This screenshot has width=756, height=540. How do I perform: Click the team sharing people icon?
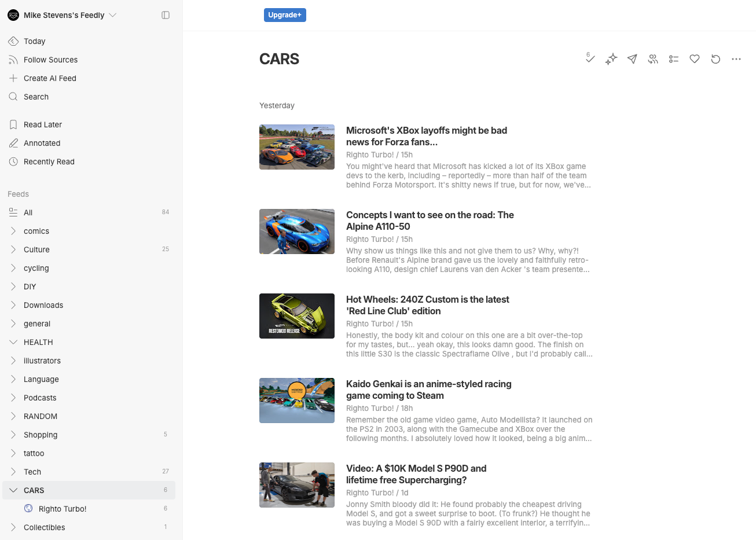click(x=653, y=59)
